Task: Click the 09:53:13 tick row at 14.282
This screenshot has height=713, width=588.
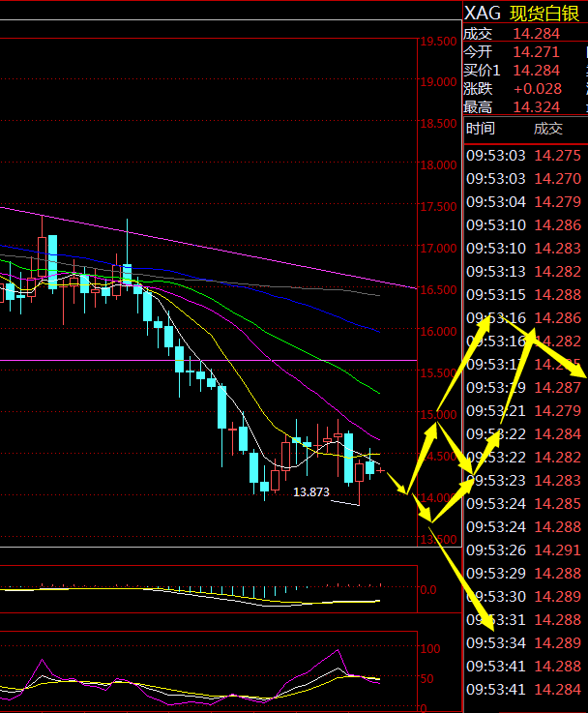Action: [x=523, y=272]
